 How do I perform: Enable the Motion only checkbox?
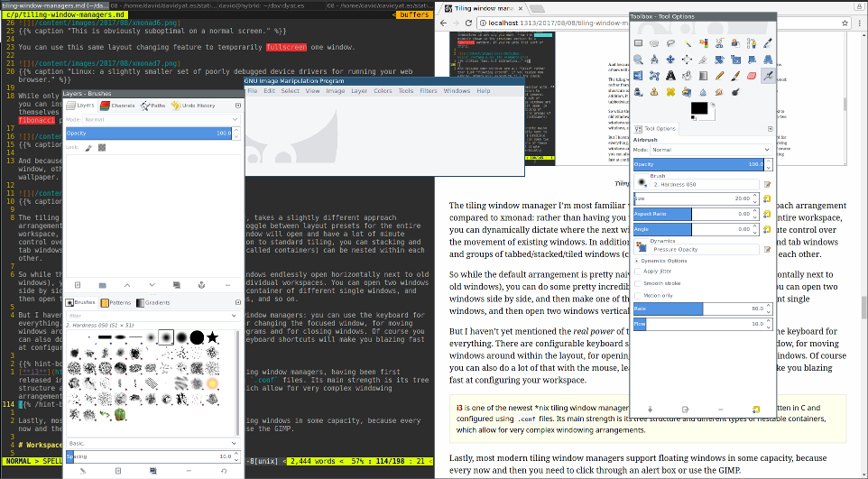pyautogui.click(x=638, y=296)
